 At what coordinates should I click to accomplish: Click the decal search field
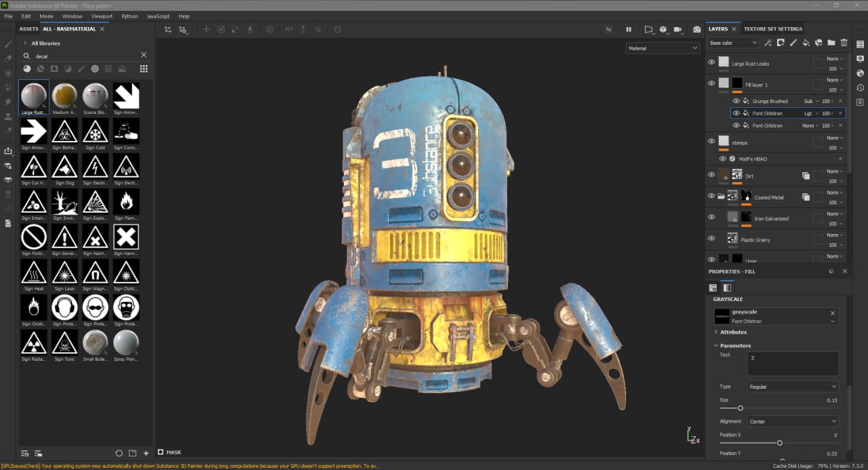[x=85, y=56]
